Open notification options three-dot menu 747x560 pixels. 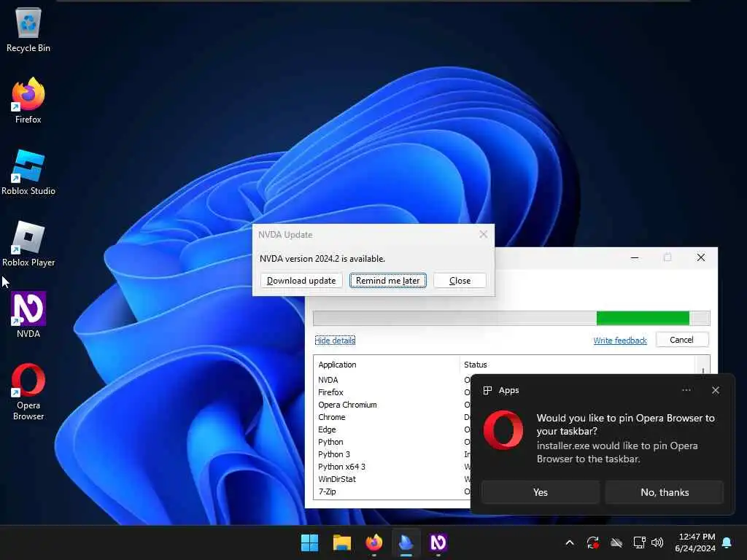686,390
